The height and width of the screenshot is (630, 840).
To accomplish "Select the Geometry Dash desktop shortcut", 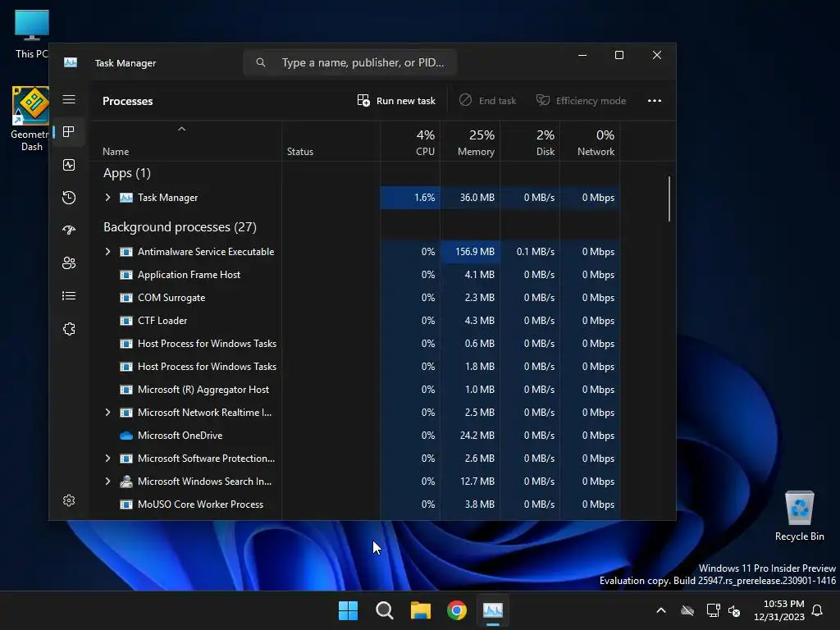I will pyautogui.click(x=30, y=119).
